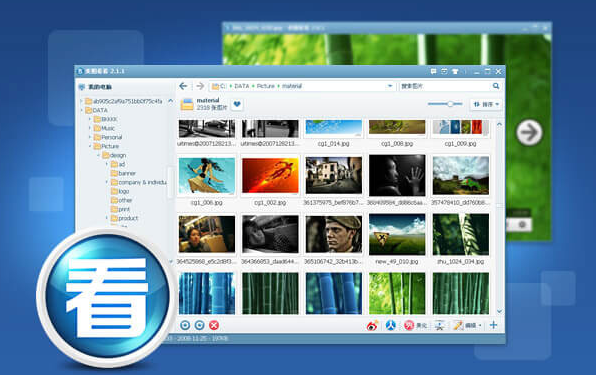Start slideshow presentation icon
Image resolution: width=596 pixels, height=375 pixels.
click(440, 325)
